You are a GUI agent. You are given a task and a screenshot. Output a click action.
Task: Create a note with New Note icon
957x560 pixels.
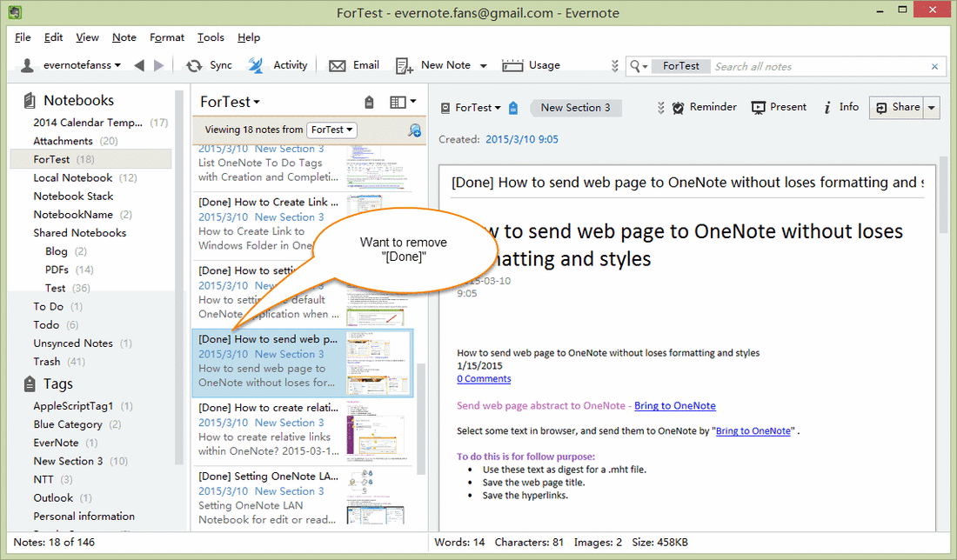pos(404,65)
